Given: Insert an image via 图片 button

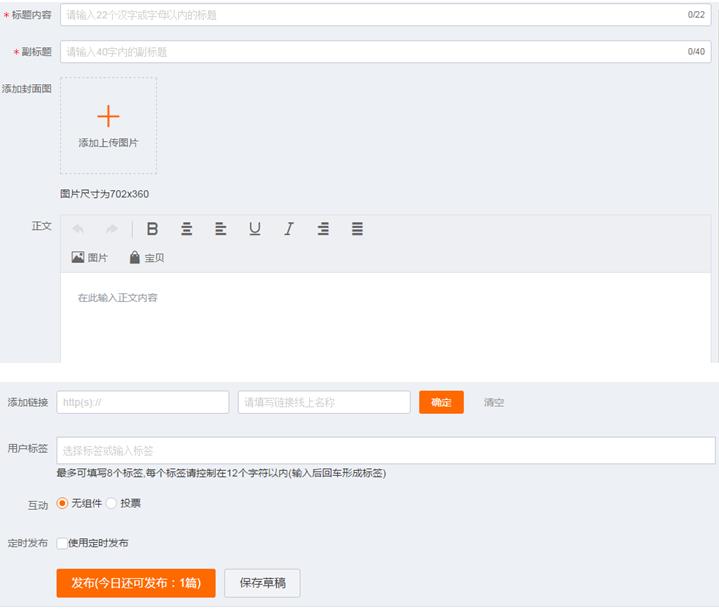Looking at the screenshot, I should tap(90, 258).
